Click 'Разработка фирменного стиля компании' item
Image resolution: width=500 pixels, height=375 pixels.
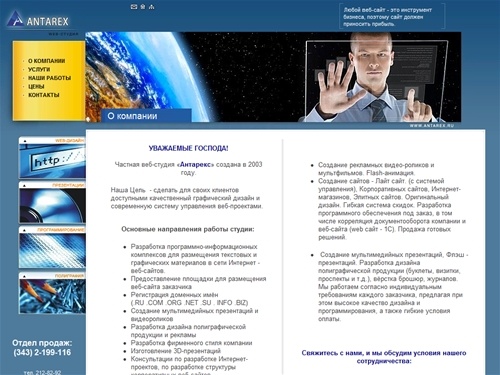[x=191, y=343]
